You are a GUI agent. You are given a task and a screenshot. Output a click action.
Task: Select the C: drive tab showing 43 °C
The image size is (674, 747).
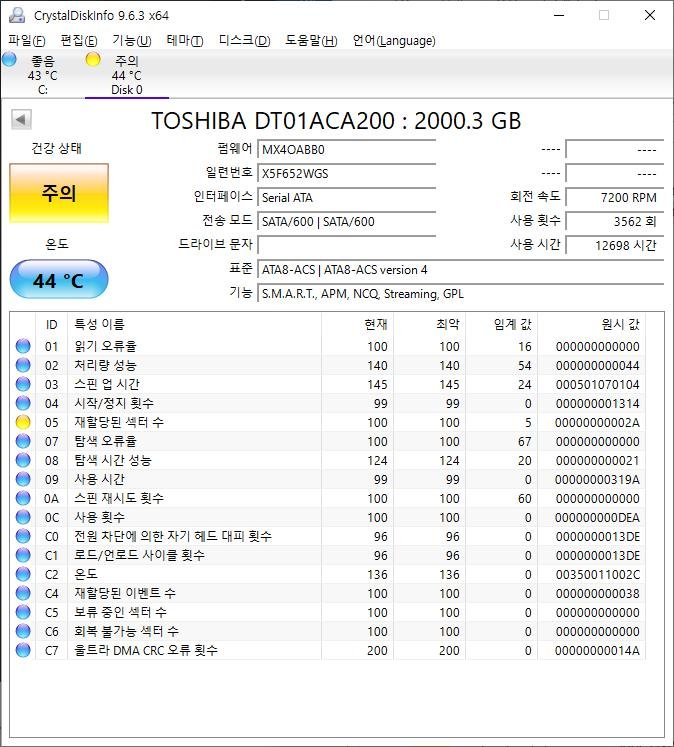pos(42,75)
